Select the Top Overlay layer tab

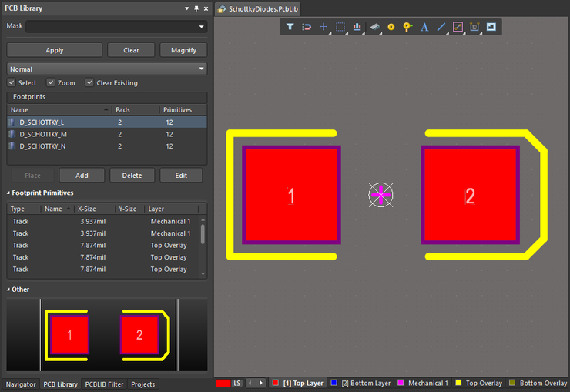pos(479,383)
